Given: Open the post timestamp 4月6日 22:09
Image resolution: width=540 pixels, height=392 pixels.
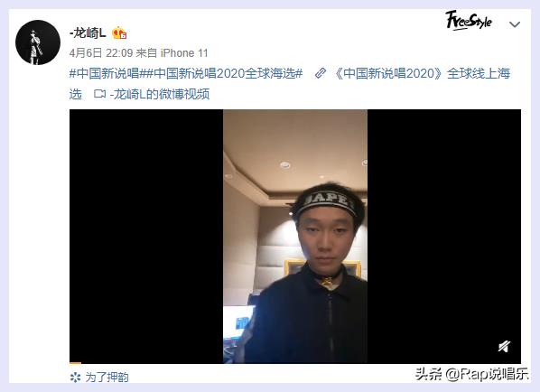Looking at the screenshot, I should tap(101, 53).
